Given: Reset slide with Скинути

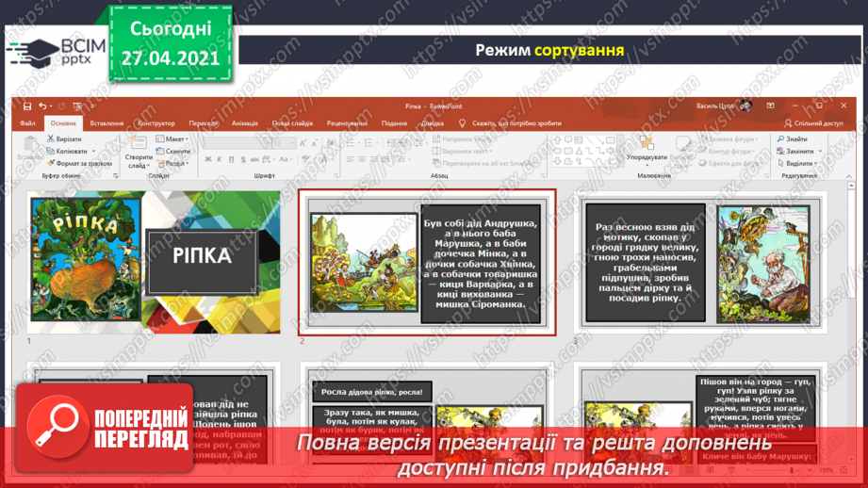Looking at the screenshot, I should [x=173, y=151].
